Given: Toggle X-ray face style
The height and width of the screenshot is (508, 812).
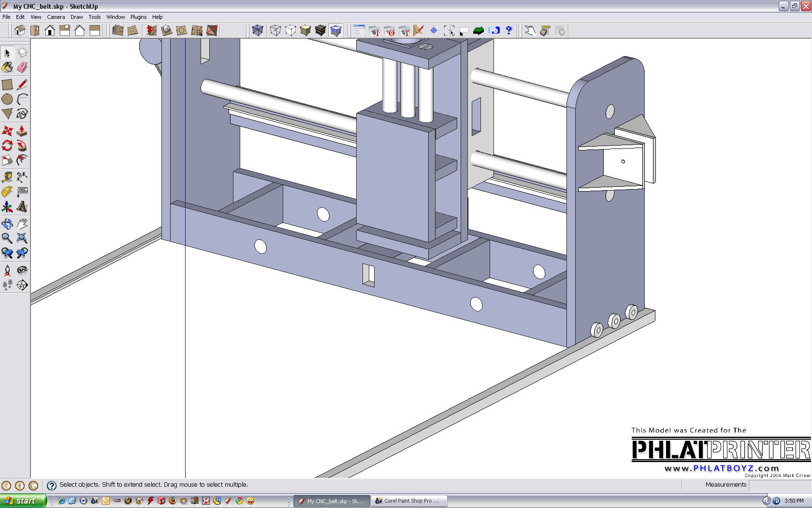Looking at the screenshot, I should click(x=258, y=30).
